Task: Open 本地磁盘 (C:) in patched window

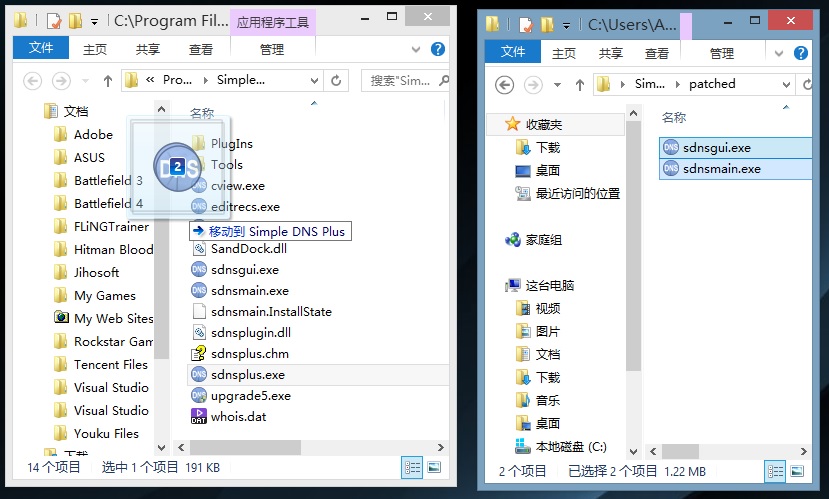Action: [561, 447]
